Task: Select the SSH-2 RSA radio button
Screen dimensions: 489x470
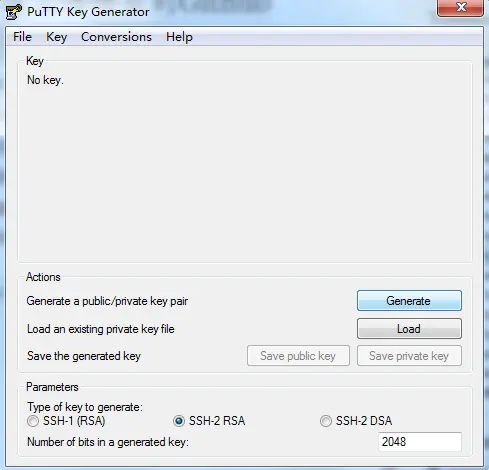Action: [179, 421]
